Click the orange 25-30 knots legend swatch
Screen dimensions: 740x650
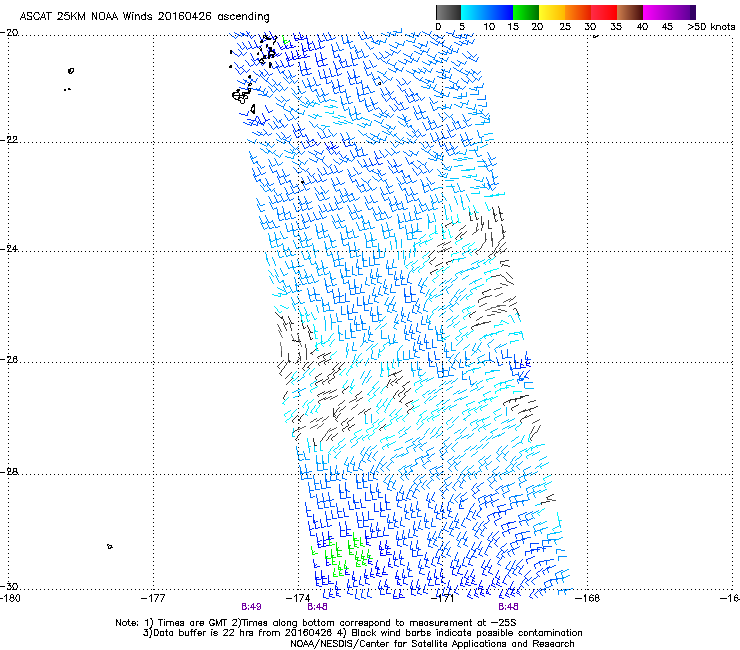(578, 12)
